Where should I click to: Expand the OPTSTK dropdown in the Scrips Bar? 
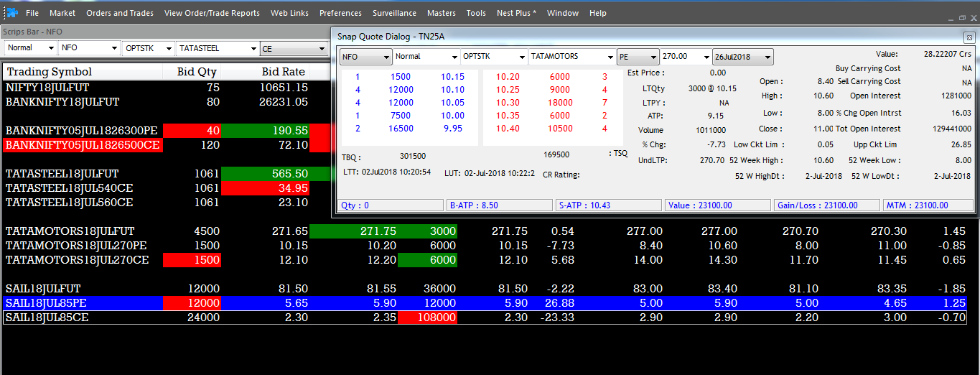click(169, 48)
